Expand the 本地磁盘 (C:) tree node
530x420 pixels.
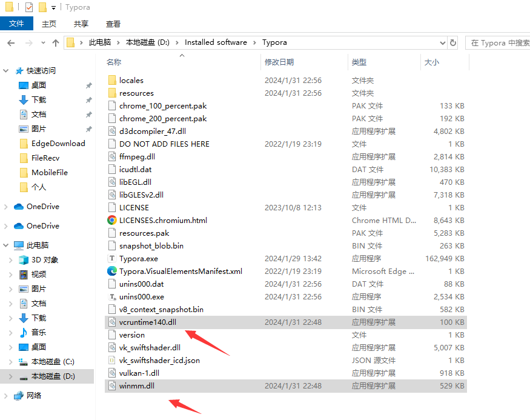pos(10,362)
